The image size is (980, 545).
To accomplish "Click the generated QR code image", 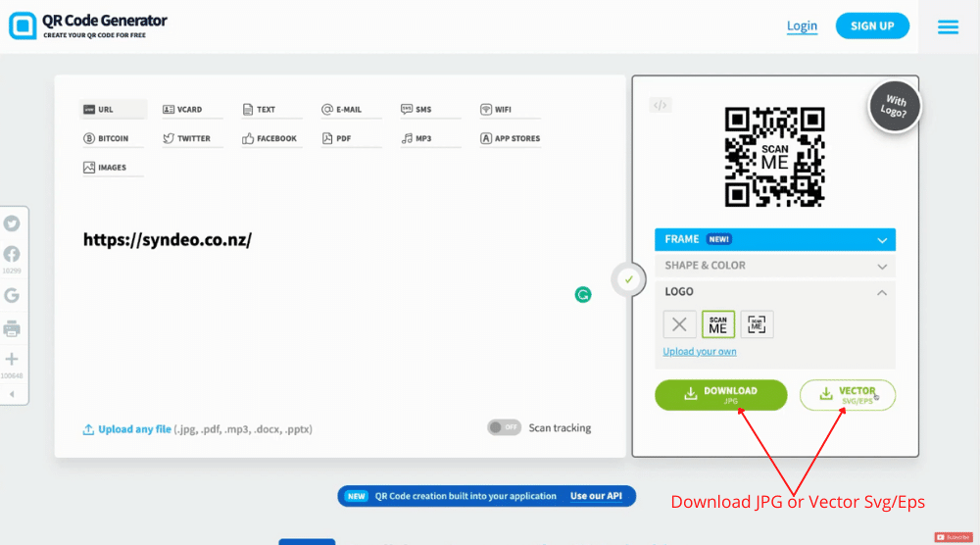I will pos(774,157).
